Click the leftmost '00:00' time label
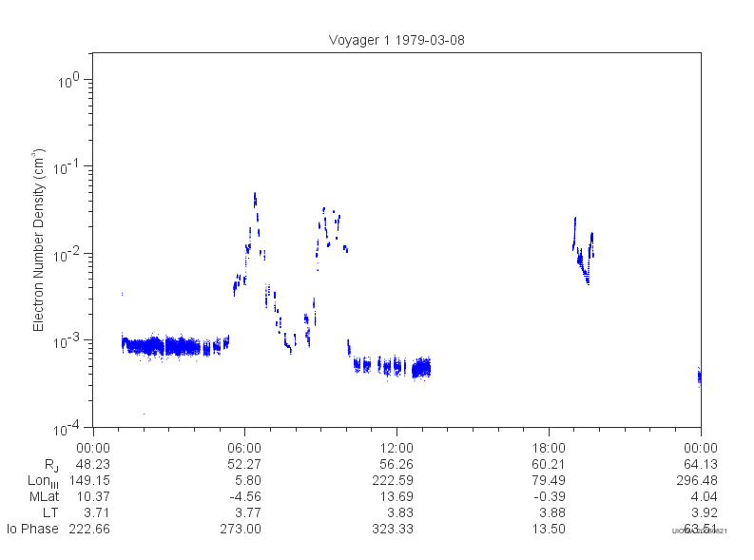This screenshot has height=560, width=754. [x=93, y=448]
